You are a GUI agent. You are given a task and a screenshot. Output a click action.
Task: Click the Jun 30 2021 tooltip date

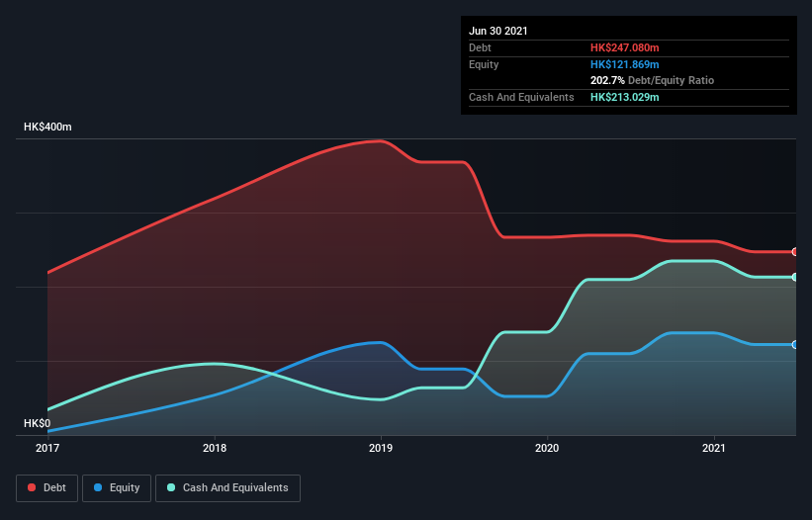pos(498,31)
